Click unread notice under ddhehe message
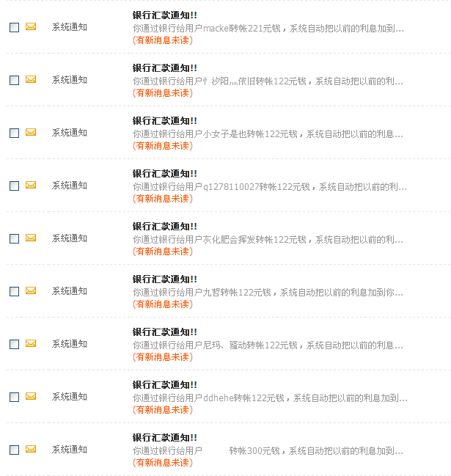The image size is (451, 476). point(163,410)
